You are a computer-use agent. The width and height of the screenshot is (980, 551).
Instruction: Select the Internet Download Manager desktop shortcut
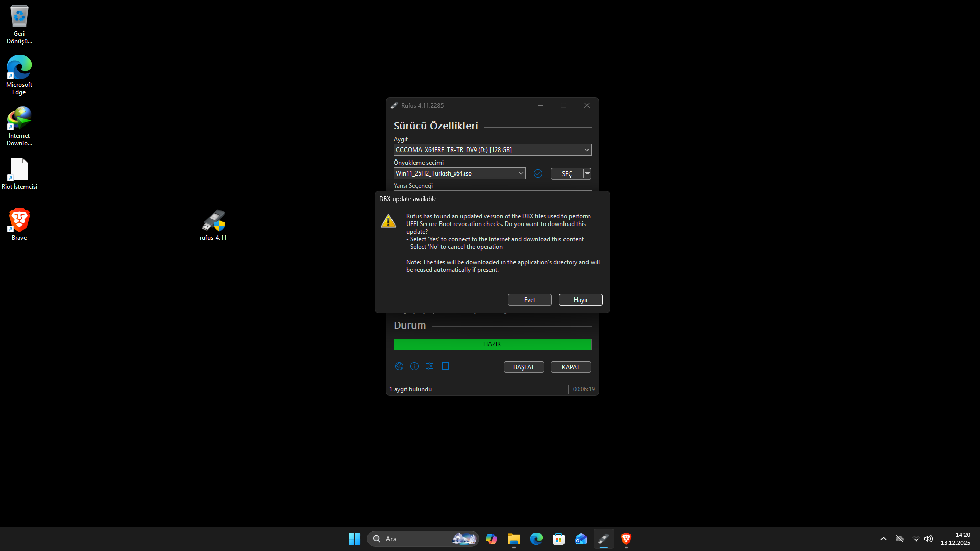[x=19, y=126]
